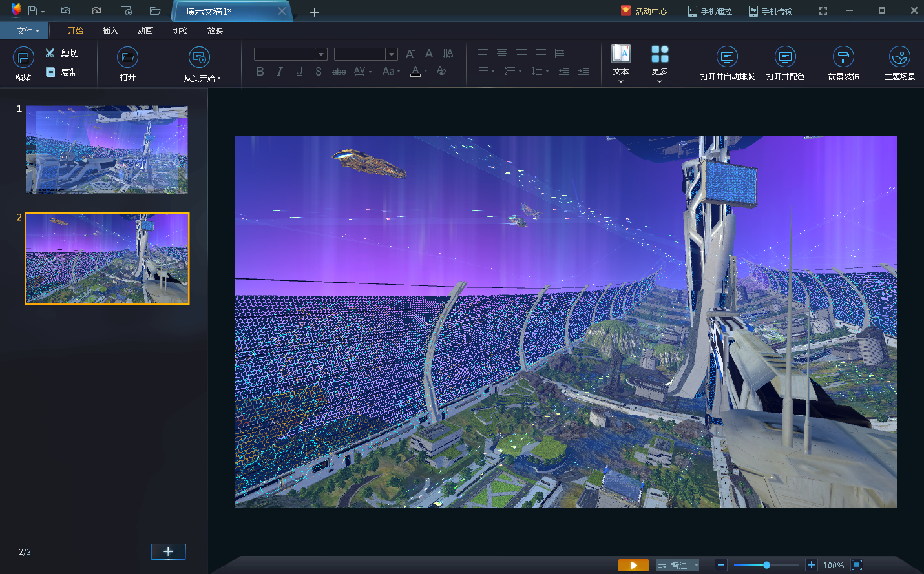Open 活动中心 activity center
The image size is (924, 574).
click(x=644, y=11)
